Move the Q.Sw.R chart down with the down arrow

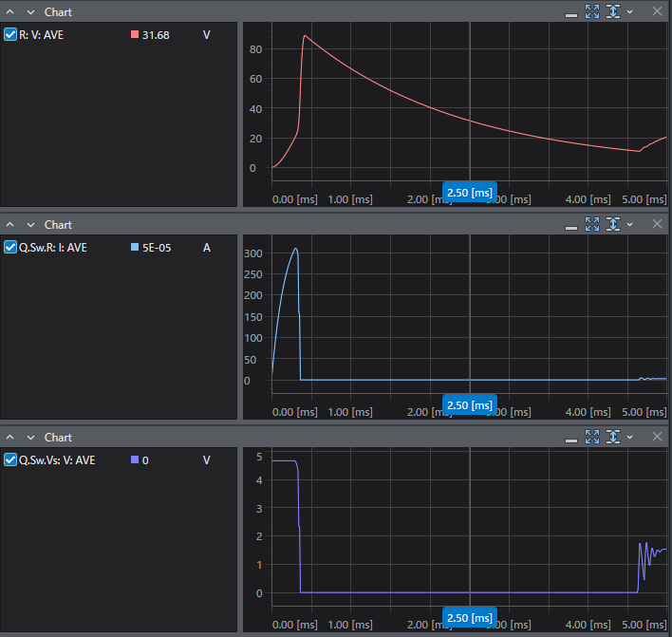coord(31,225)
